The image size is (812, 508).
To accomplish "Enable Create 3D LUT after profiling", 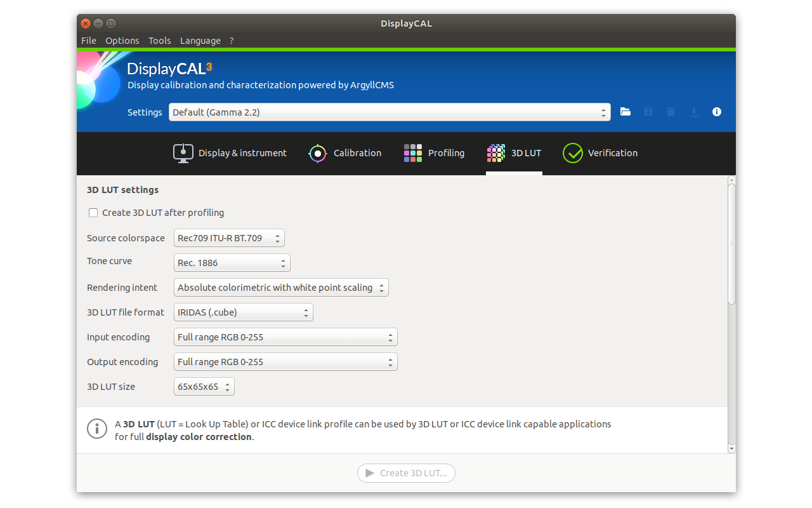I will (x=93, y=213).
